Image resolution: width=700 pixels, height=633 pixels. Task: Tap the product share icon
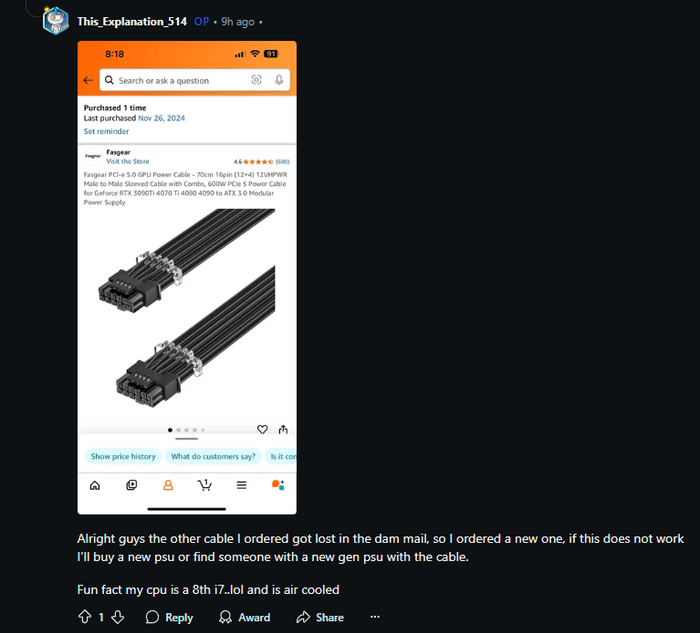(283, 429)
